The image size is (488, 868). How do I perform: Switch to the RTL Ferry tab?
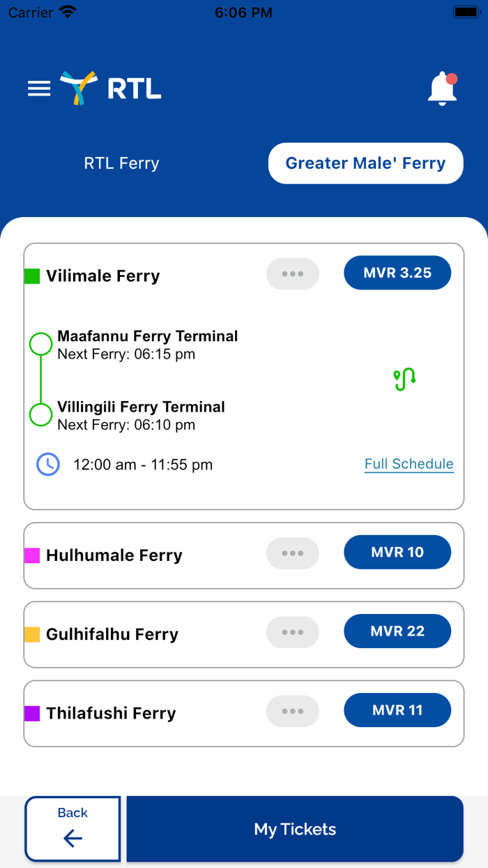click(121, 163)
